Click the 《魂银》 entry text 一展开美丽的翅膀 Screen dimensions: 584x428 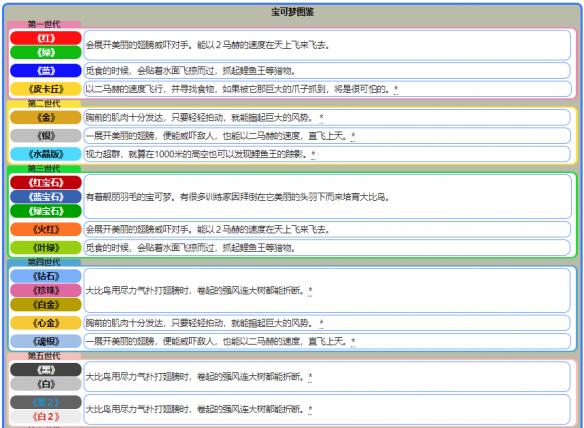click(x=216, y=342)
